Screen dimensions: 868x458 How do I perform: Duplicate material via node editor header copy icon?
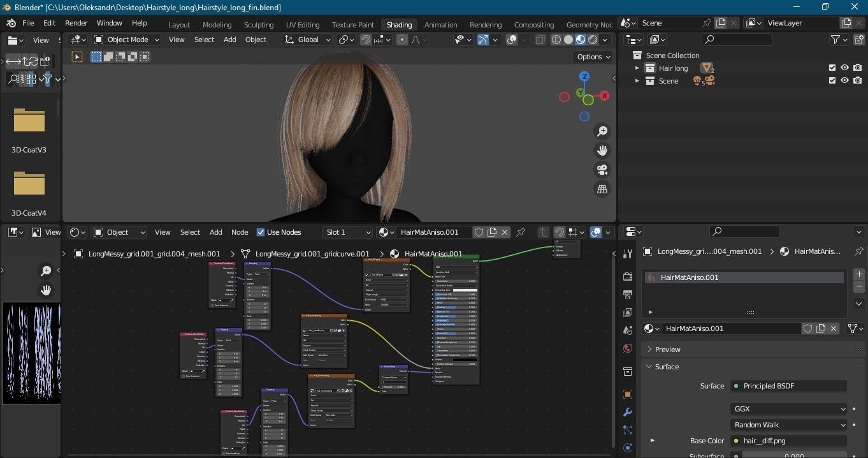[492, 232]
